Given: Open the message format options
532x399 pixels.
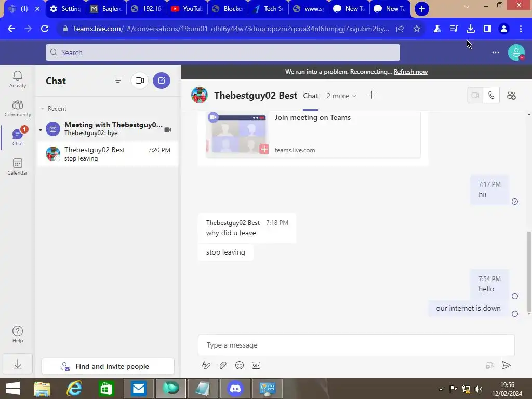Looking at the screenshot, I should pos(206,365).
